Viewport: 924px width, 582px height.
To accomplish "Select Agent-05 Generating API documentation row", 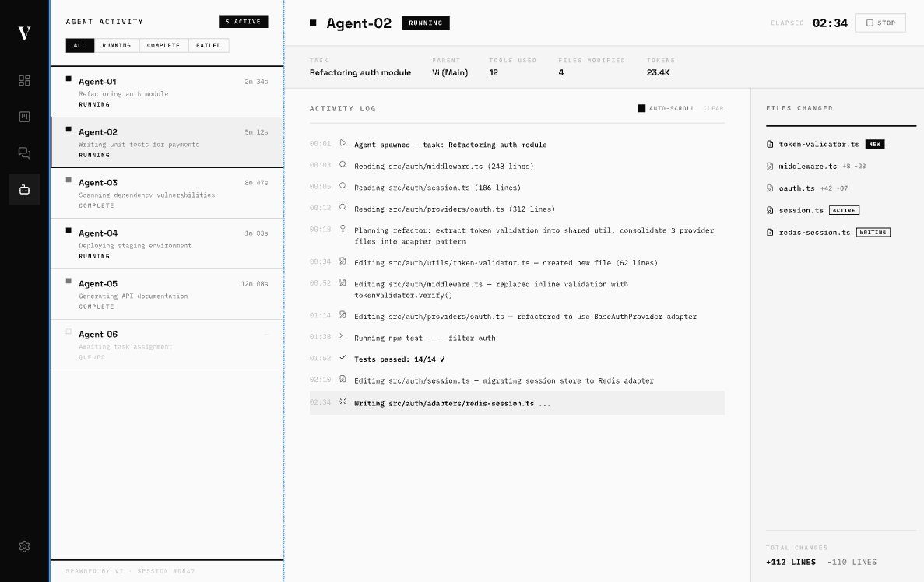I will (x=167, y=295).
